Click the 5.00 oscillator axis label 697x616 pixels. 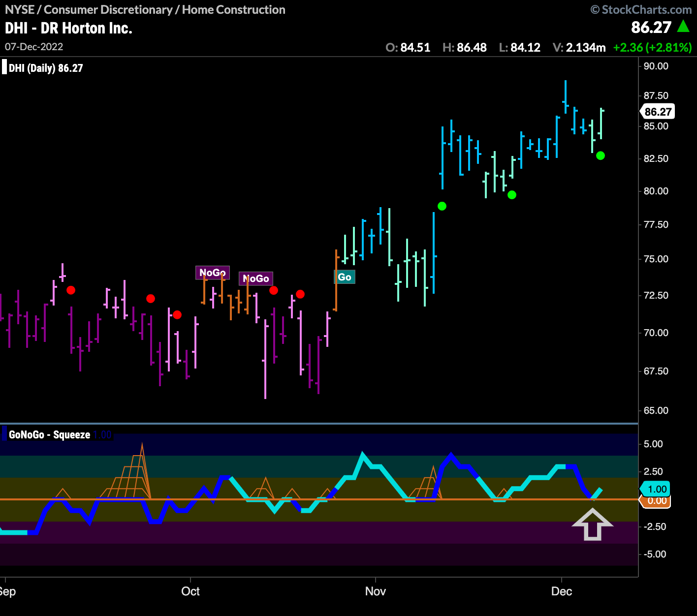654,444
